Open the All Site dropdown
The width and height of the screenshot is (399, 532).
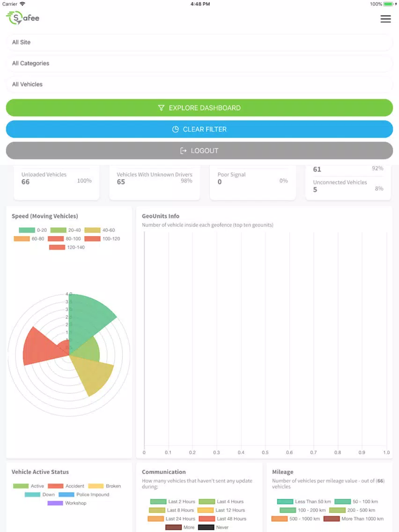[199, 42]
